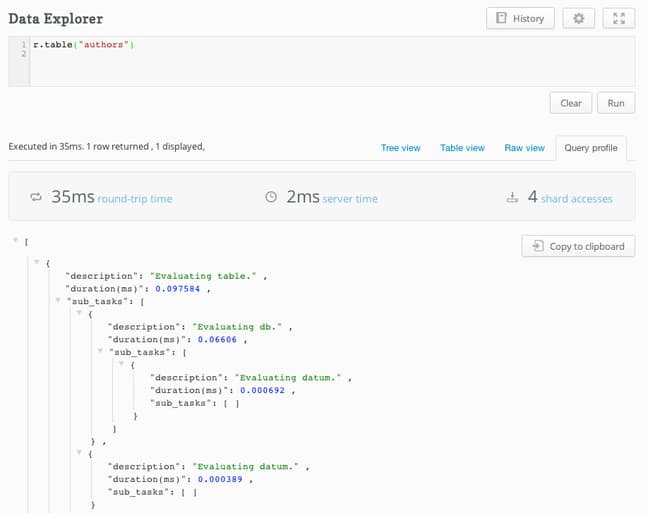Collapse the first-level sub_tasks array
The image size is (648, 513).
point(58,300)
